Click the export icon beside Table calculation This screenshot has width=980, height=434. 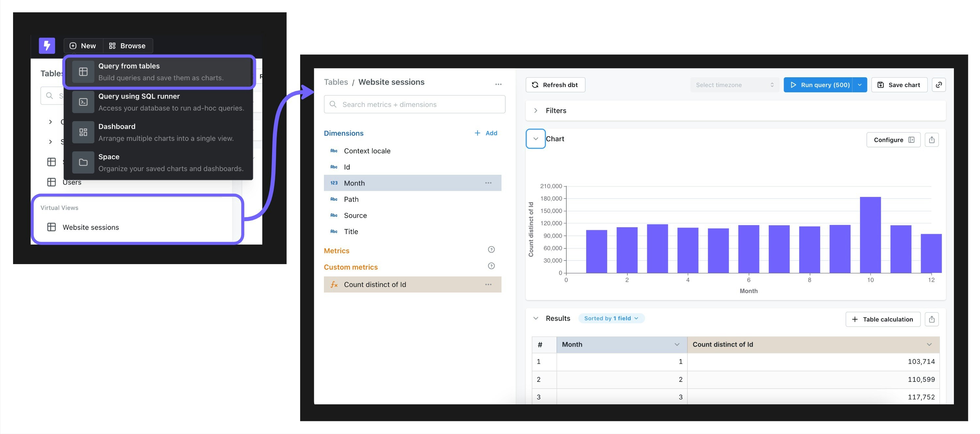pos(931,319)
